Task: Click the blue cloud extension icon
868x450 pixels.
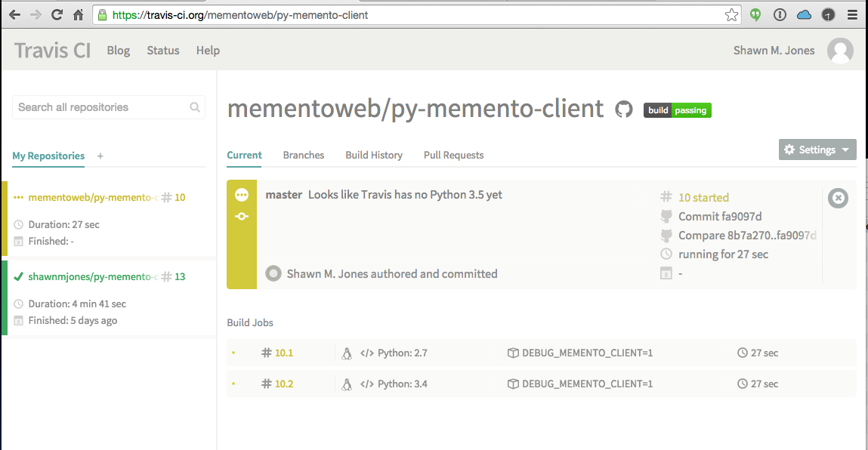Action: pos(804,15)
